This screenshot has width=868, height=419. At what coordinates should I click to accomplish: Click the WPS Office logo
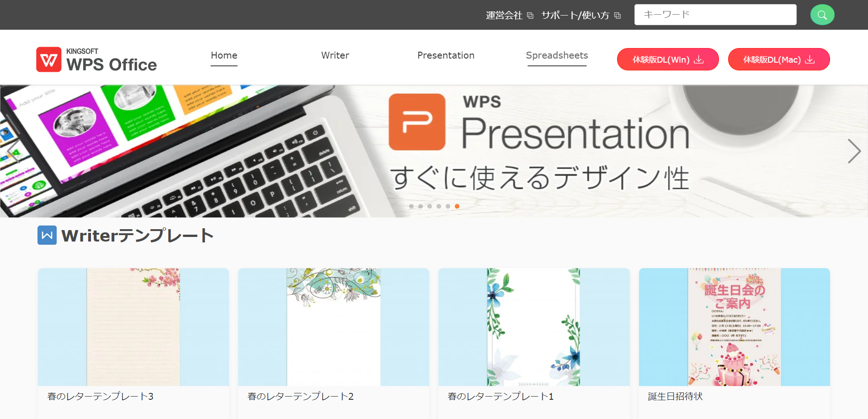click(96, 59)
